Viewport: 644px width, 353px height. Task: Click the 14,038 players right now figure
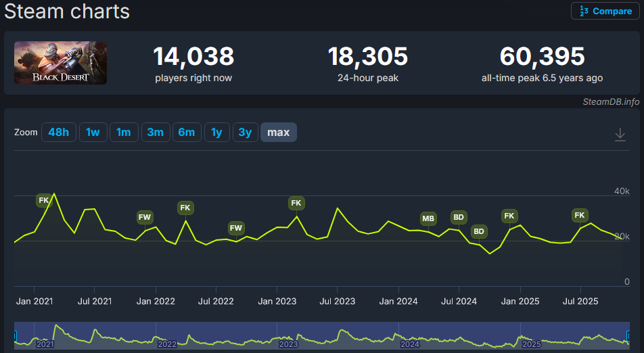point(193,56)
